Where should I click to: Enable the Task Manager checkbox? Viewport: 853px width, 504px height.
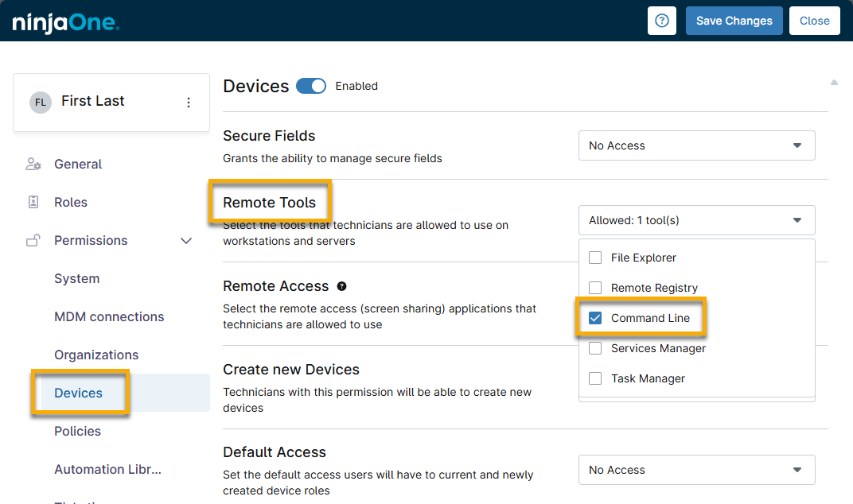(x=595, y=378)
